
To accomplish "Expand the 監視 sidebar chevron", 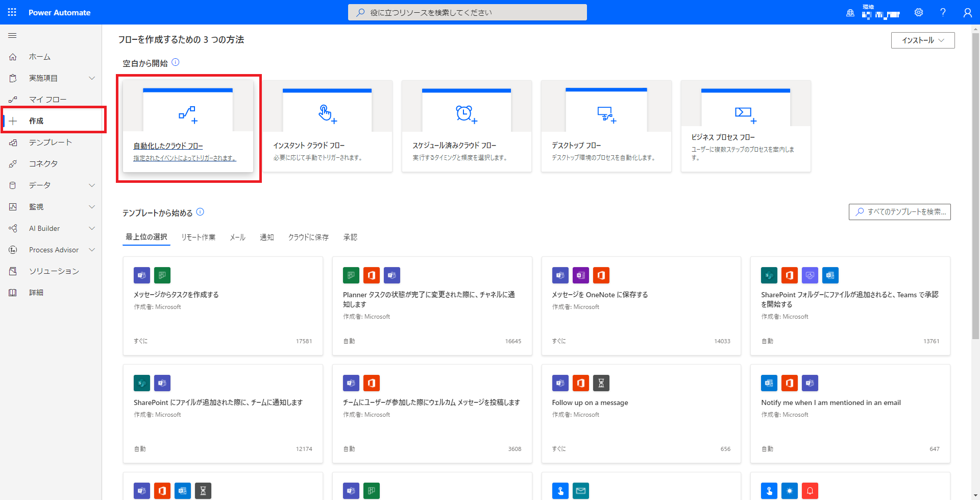I will (92, 207).
